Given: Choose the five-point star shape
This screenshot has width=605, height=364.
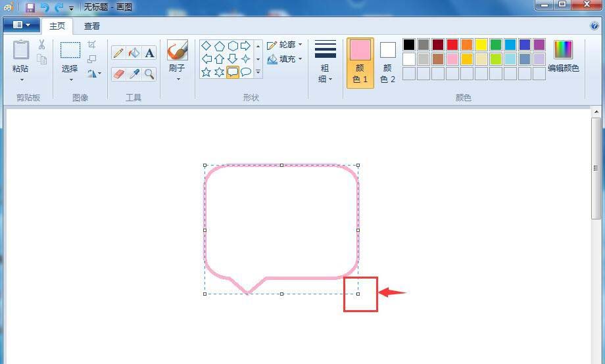Looking at the screenshot, I should [206, 72].
